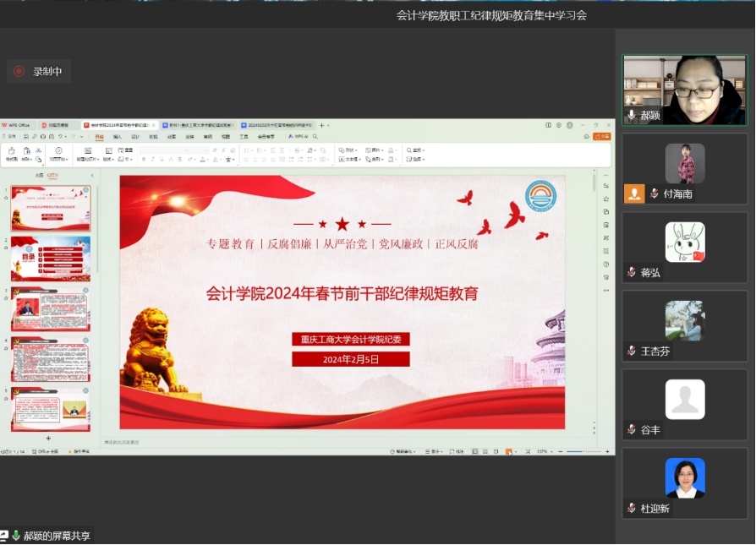Toggle the muted mic icon beside 蒋弘
The width and height of the screenshot is (756, 545).
(x=631, y=272)
